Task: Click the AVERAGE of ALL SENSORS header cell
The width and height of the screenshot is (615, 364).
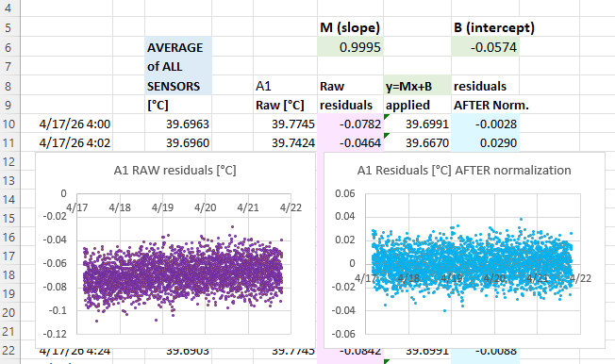Action: click(x=178, y=66)
